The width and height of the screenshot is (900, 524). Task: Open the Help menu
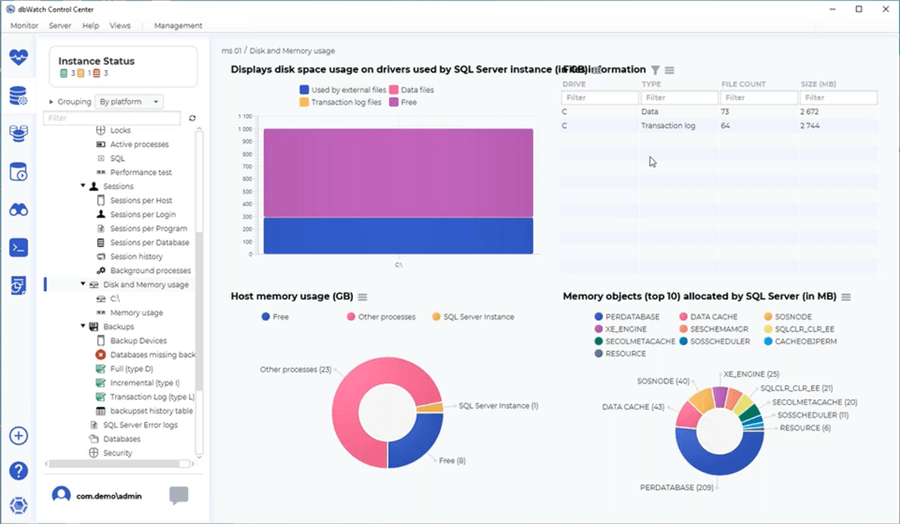90,26
